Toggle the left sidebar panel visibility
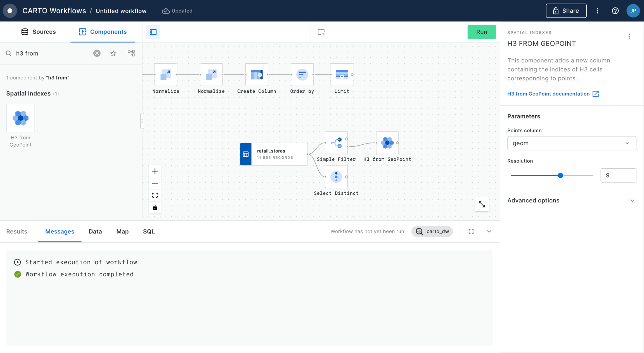644x353 pixels. pyautogui.click(x=153, y=32)
